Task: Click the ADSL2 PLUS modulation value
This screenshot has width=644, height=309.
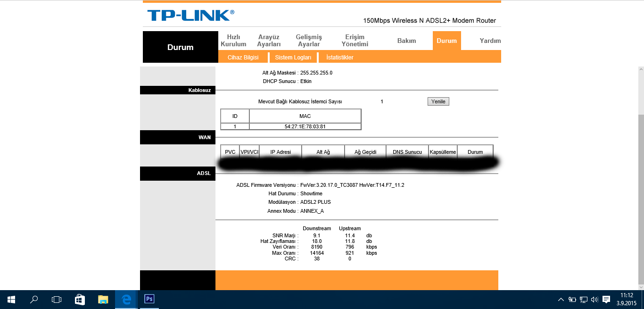Action: pos(315,202)
